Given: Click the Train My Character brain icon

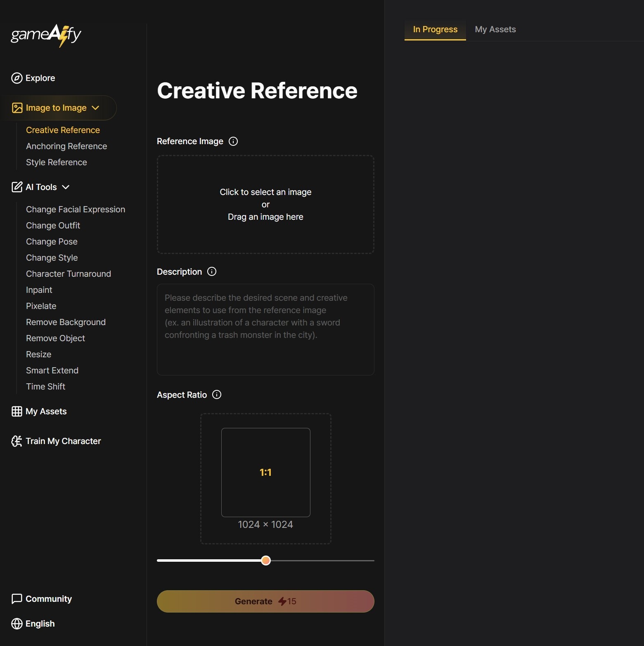Looking at the screenshot, I should tap(17, 441).
